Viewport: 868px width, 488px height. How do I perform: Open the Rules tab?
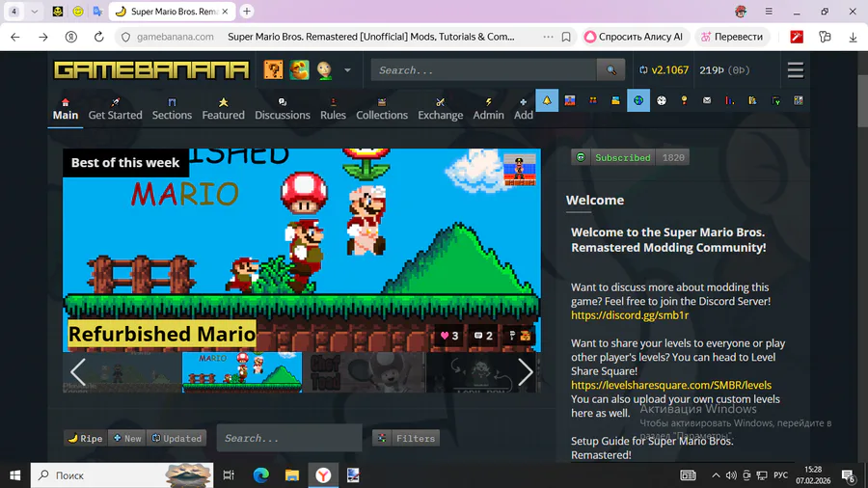point(333,109)
